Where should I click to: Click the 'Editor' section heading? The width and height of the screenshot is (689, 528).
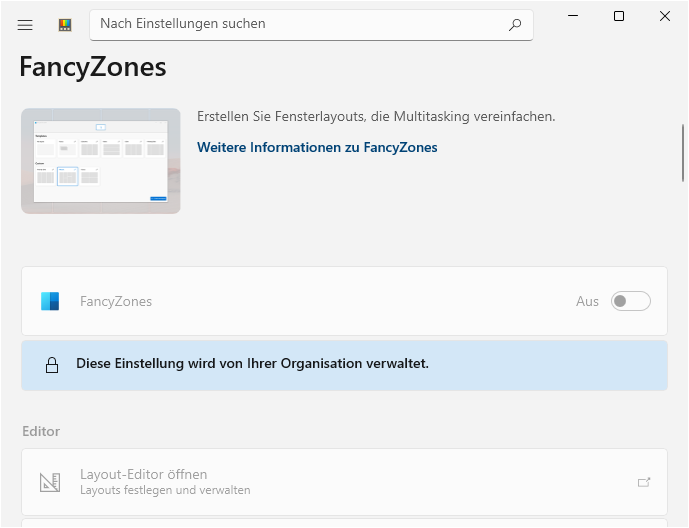[41, 431]
